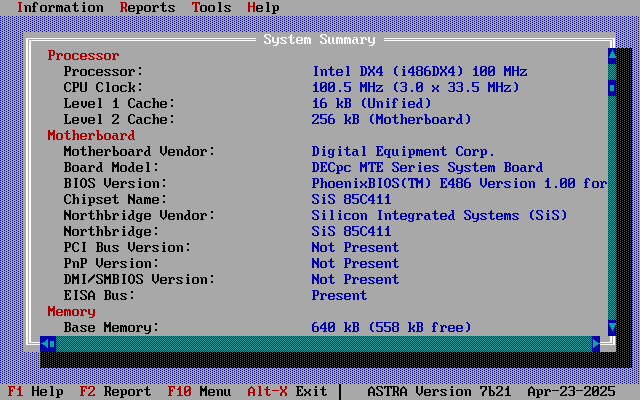The width and height of the screenshot is (640, 400).
Task: Click the System Summary window title
Action: pos(319,39)
